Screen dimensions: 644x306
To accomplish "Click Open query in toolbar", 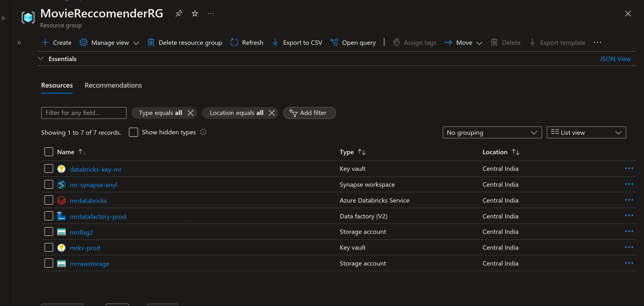I will 353,42.
